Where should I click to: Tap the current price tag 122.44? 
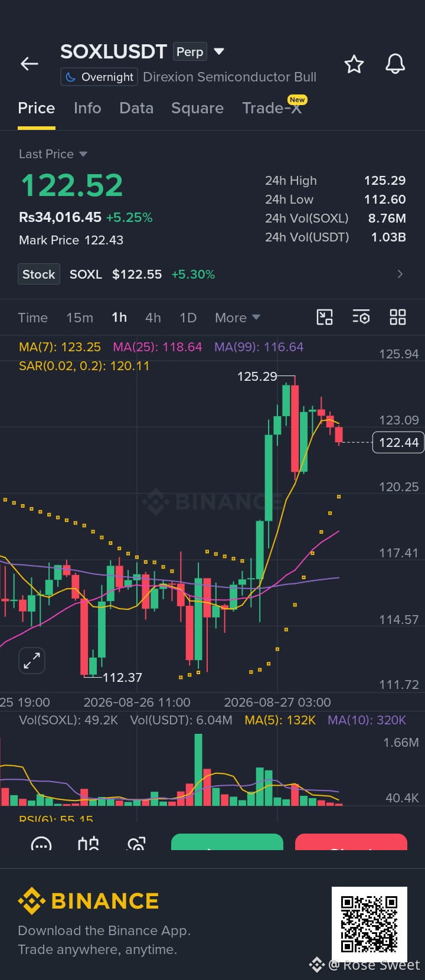pyautogui.click(x=398, y=442)
